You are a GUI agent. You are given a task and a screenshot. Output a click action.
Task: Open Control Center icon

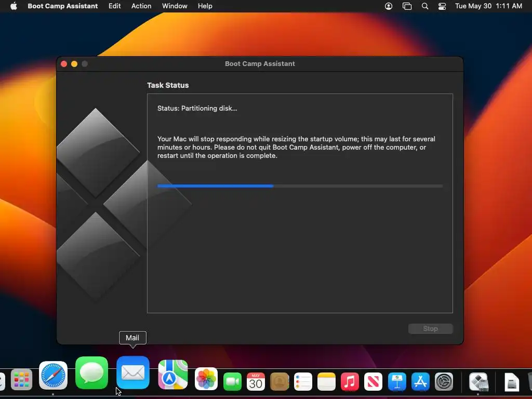click(x=442, y=6)
